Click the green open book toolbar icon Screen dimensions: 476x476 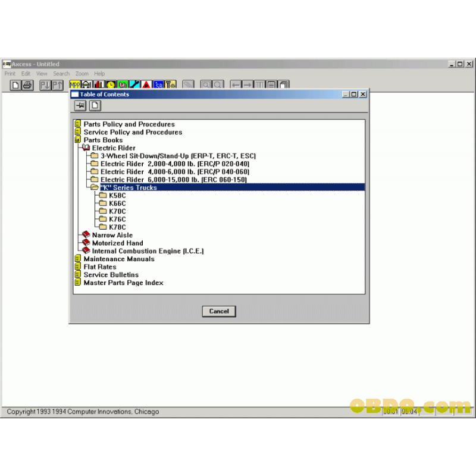point(123,84)
